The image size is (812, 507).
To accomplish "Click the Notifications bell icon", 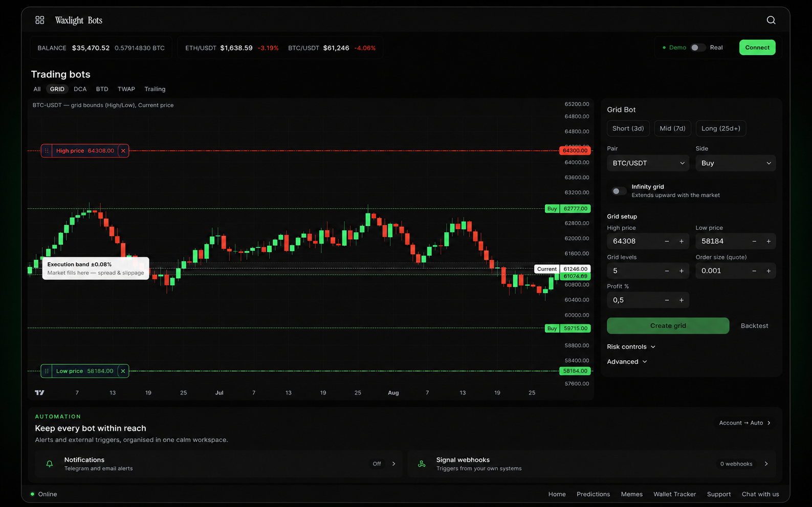I will 50,464.
